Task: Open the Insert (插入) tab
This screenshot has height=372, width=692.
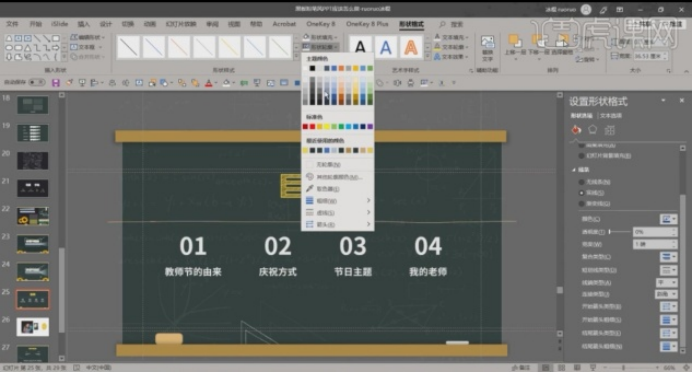Action: [x=83, y=24]
